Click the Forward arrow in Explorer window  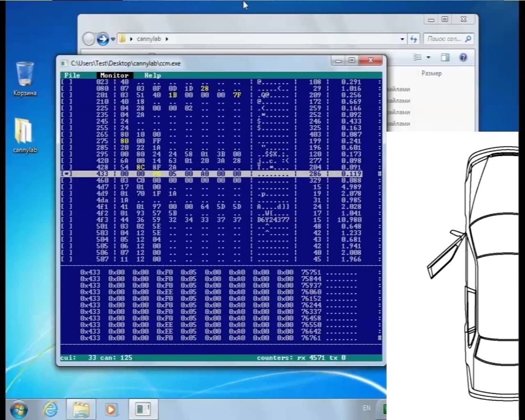click(103, 39)
